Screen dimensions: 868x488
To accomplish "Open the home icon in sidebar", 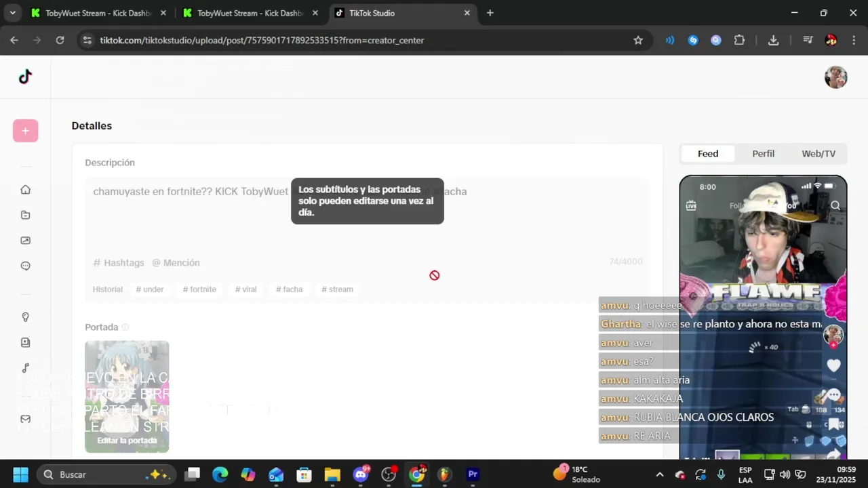I will (26, 190).
